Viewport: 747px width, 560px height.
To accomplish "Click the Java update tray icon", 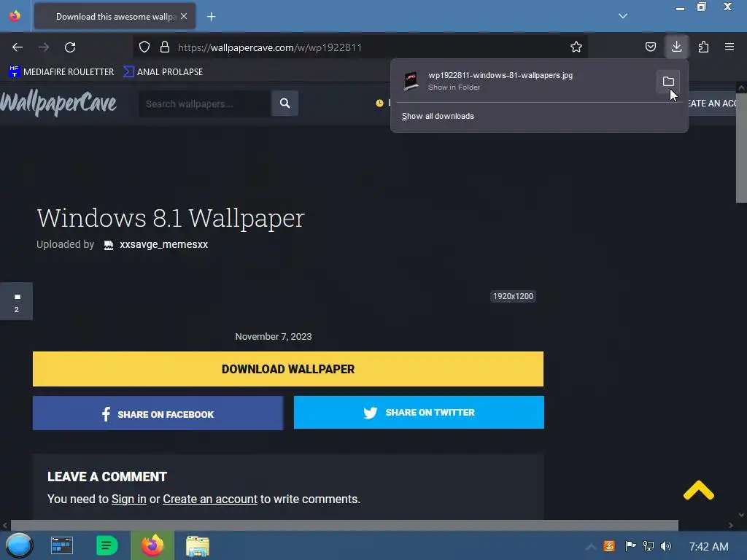I will click(609, 545).
